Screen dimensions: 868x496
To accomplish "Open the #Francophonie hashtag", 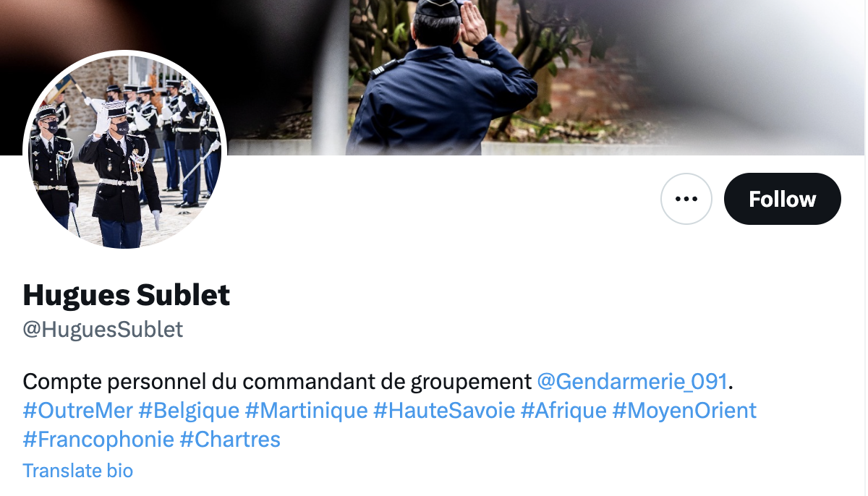I will [x=98, y=439].
